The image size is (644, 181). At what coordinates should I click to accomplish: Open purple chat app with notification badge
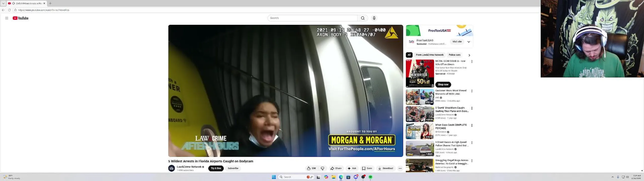(356, 177)
